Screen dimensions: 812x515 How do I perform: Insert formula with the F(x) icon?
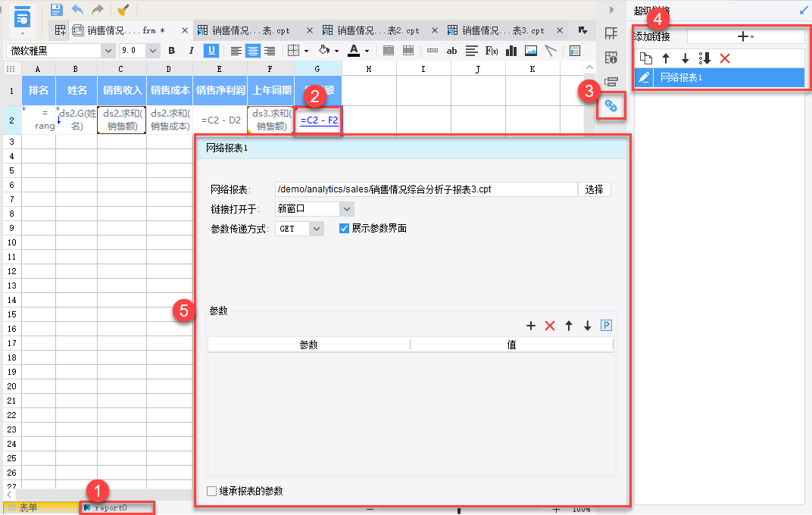(x=492, y=51)
